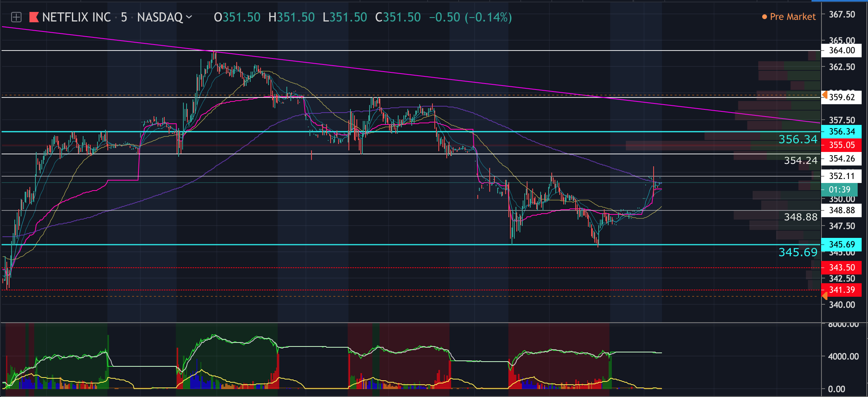Click the lower orange arrow axis marker
This screenshot has height=397, width=868.
[825, 296]
